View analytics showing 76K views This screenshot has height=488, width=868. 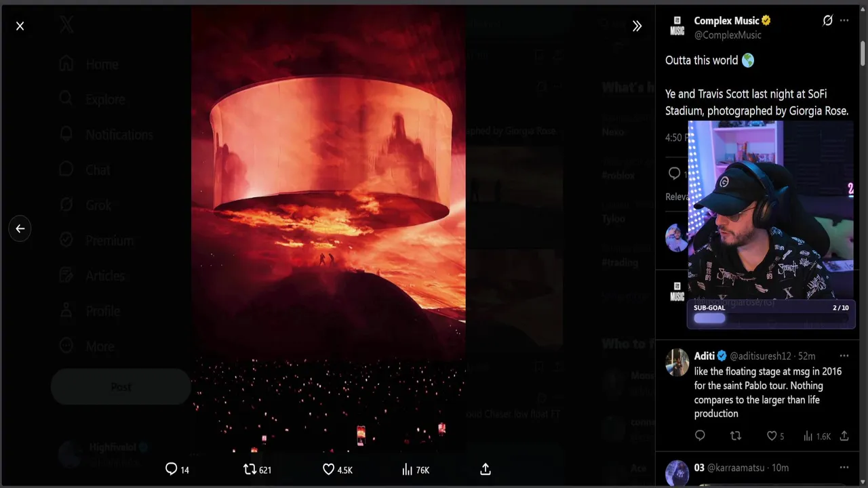click(x=415, y=469)
